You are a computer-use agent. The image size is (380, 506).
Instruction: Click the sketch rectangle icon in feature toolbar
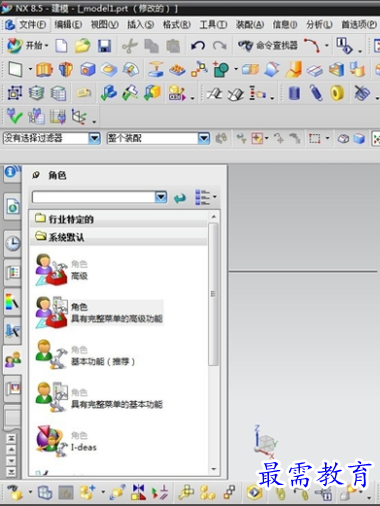pos(15,69)
